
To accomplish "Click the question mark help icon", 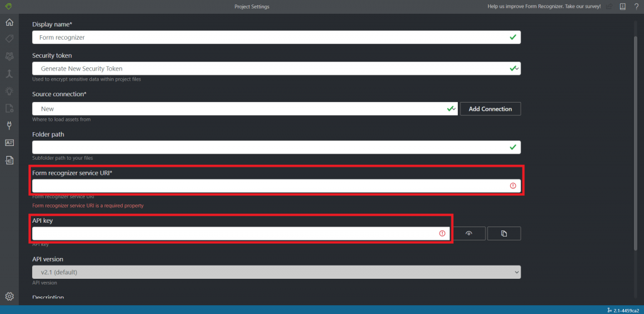I will point(636,6).
